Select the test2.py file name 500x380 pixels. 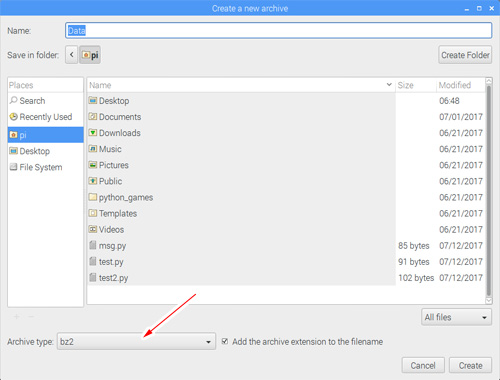[x=113, y=278]
